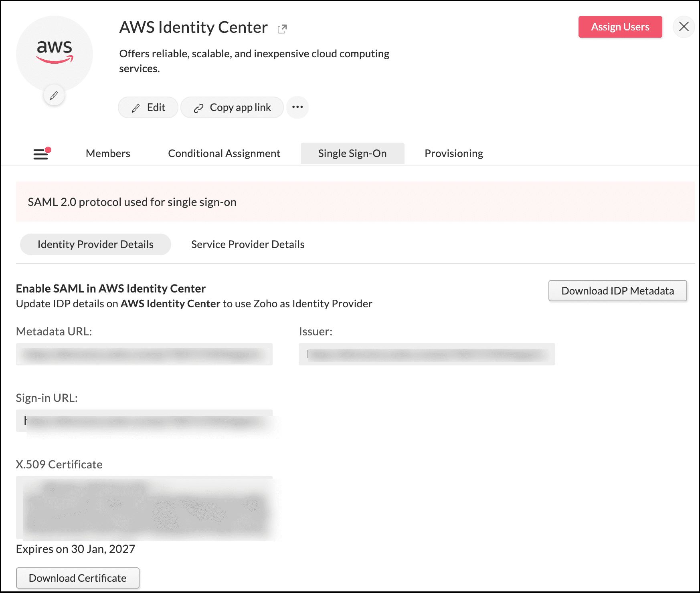700x593 pixels.
Task: Click the SAML 2.0 protocol notice text
Action: (132, 202)
